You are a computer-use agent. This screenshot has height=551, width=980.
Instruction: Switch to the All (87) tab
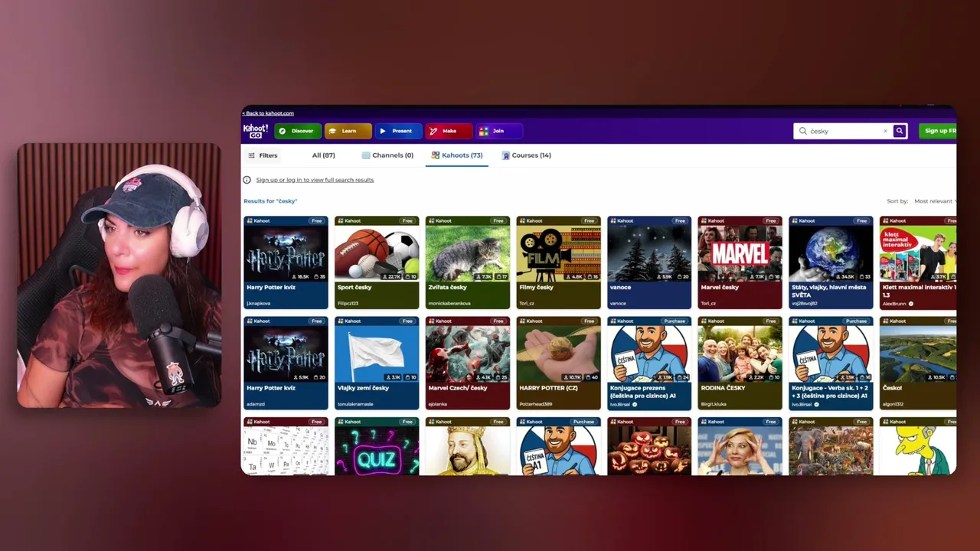(324, 155)
